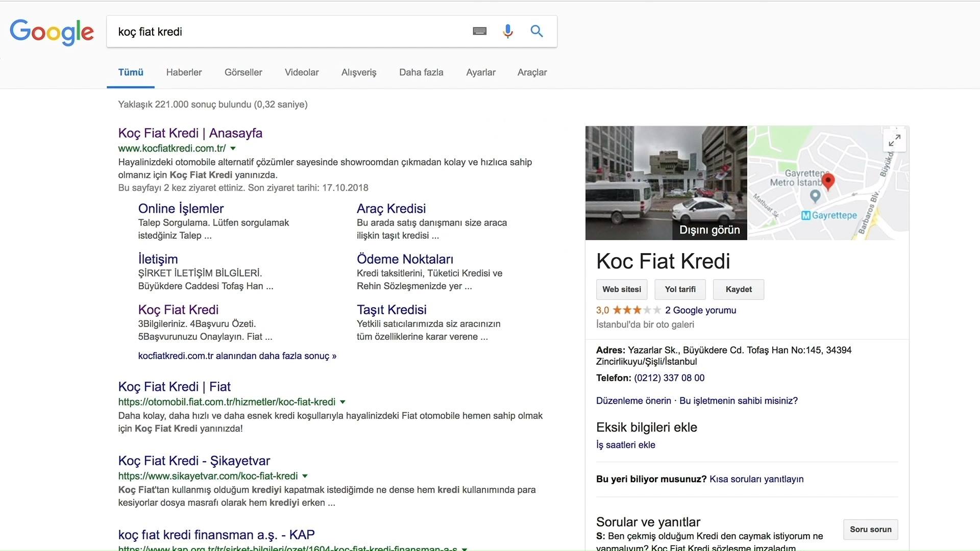Click the Düzenleme önerin link

pyautogui.click(x=633, y=401)
